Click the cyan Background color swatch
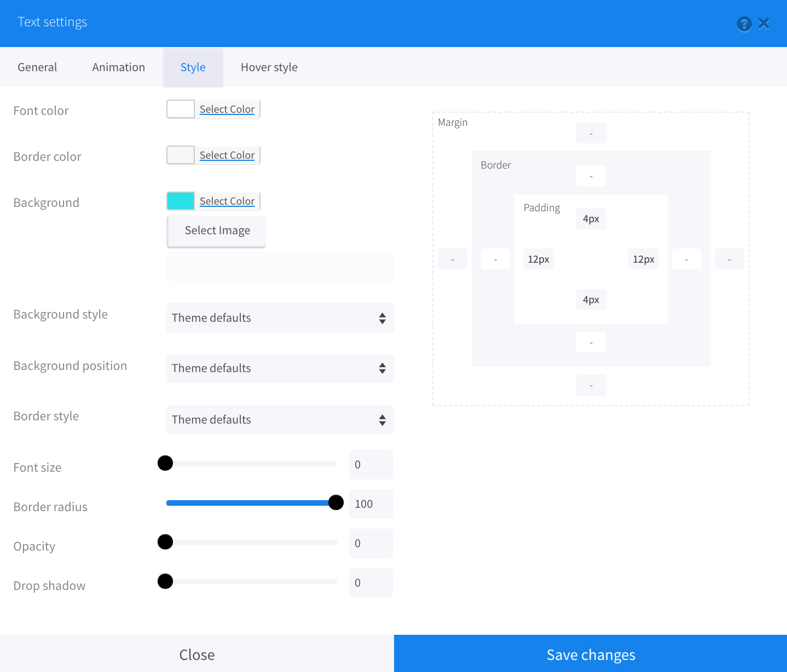 (181, 201)
